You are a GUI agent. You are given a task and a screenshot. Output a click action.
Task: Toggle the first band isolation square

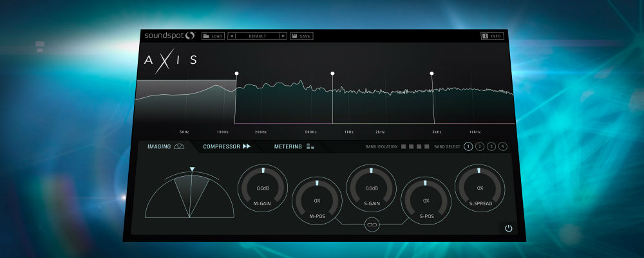404,146
